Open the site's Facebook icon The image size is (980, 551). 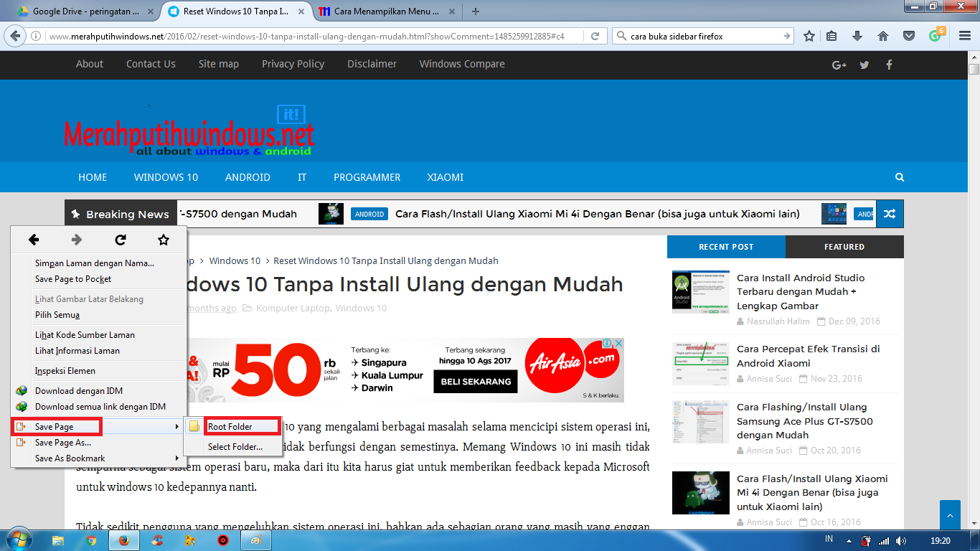click(x=889, y=65)
